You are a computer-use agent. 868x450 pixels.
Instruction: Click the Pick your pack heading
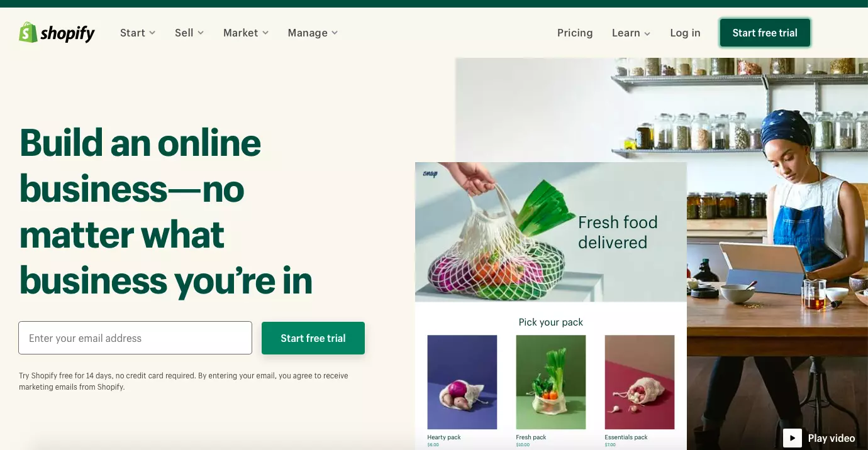point(551,322)
